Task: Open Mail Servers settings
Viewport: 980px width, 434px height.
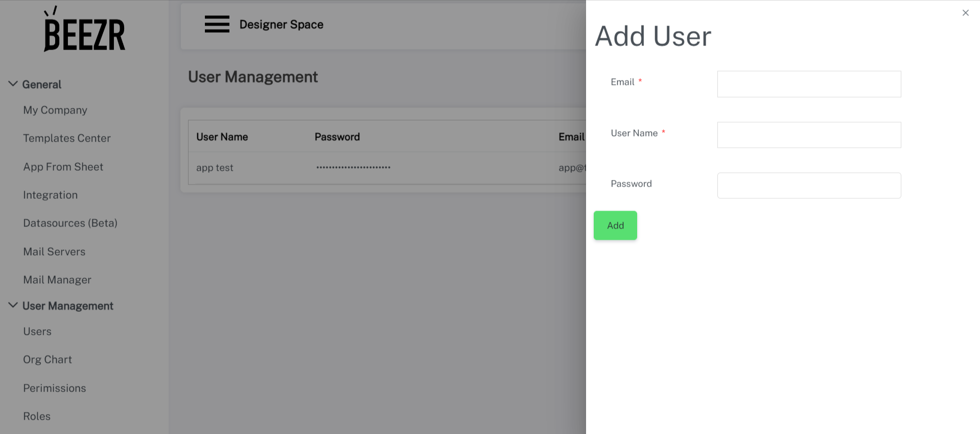Action: (x=54, y=252)
